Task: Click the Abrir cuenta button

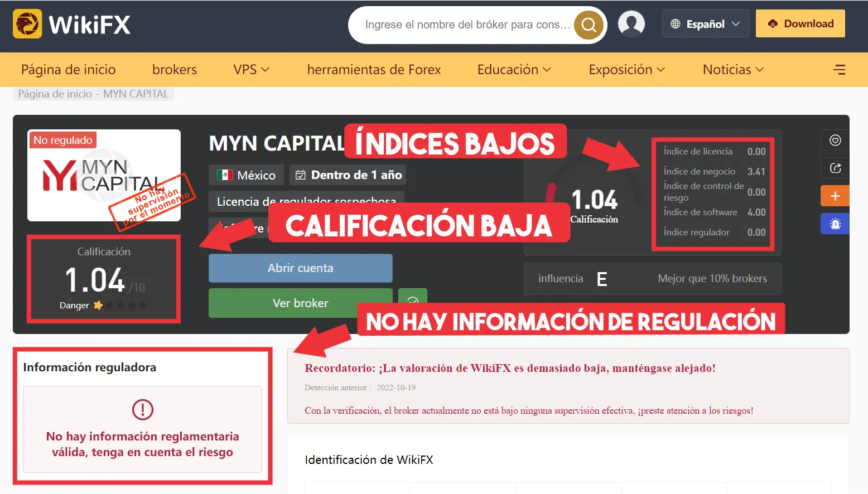Action: 301,268
